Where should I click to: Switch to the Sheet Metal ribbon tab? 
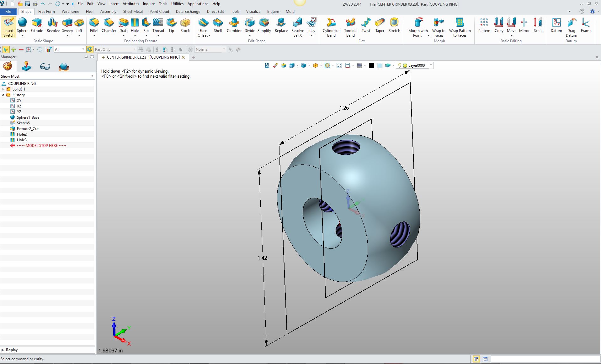(x=133, y=12)
